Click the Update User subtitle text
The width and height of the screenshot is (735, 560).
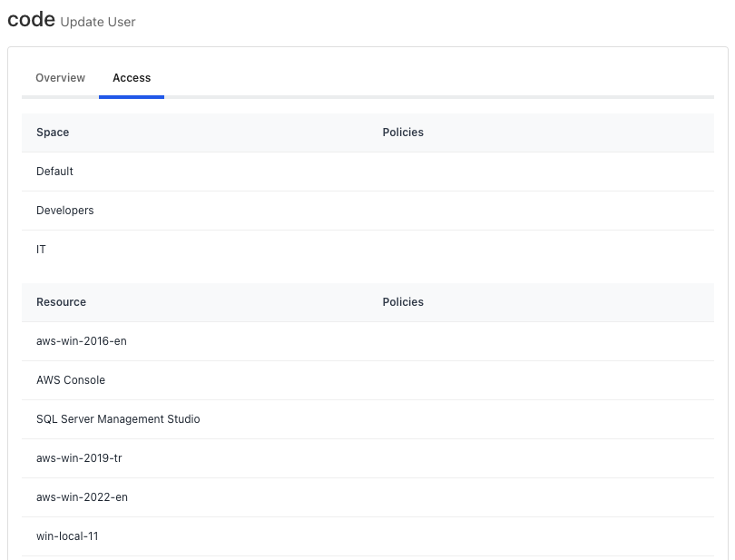point(98,22)
